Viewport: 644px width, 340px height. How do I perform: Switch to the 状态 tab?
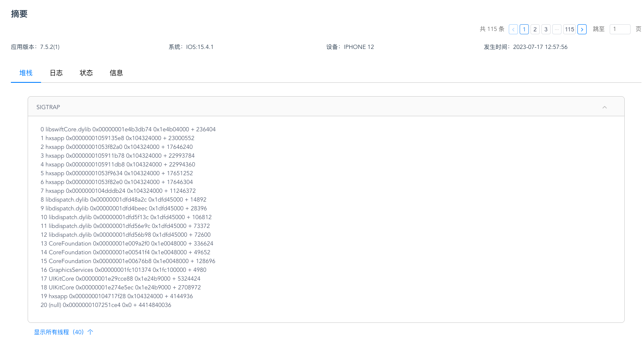[86, 73]
